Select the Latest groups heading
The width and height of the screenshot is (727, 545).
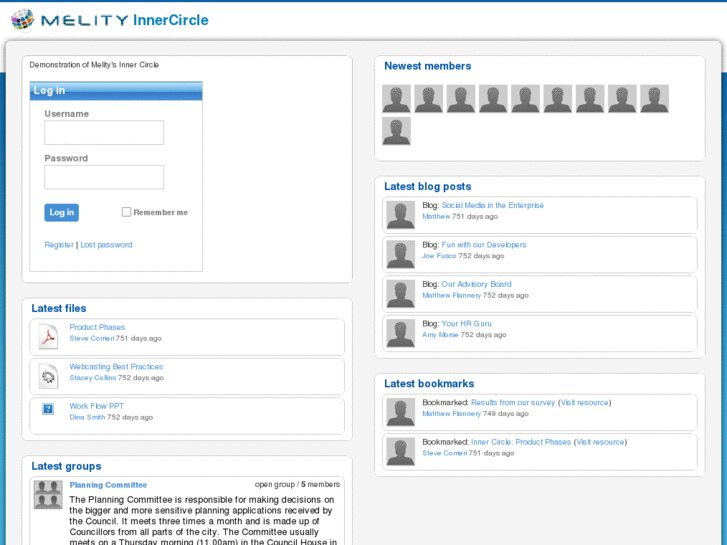tap(66, 466)
